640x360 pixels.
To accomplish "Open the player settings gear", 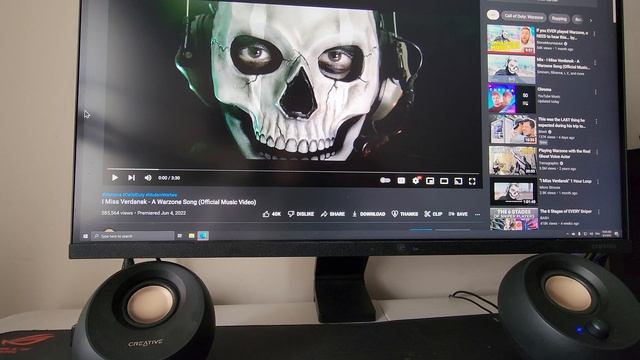I will pyautogui.click(x=416, y=180).
